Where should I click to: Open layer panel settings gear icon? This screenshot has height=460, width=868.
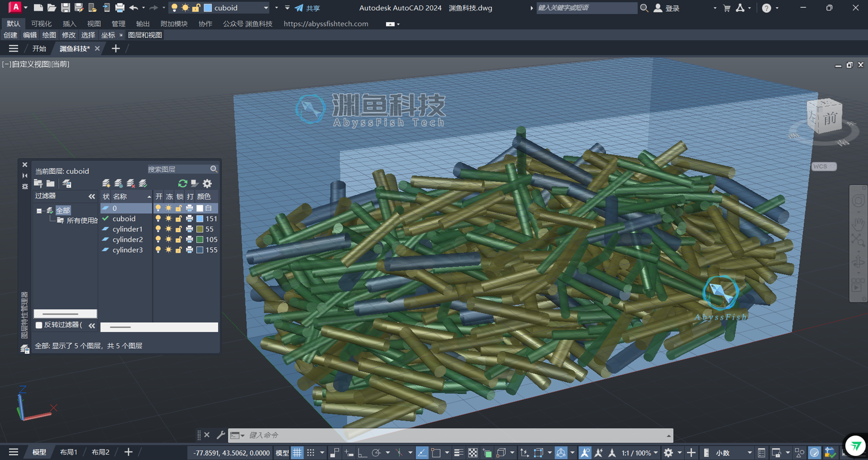point(207,184)
